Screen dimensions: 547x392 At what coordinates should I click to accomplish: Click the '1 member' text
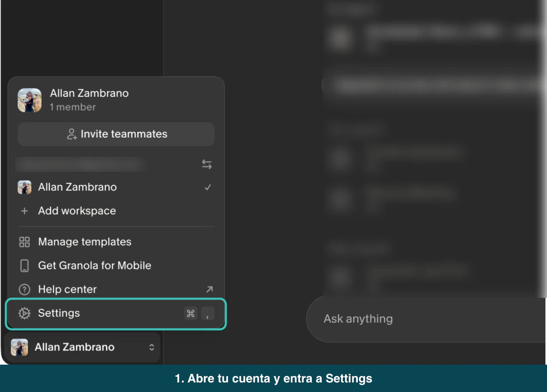point(73,107)
